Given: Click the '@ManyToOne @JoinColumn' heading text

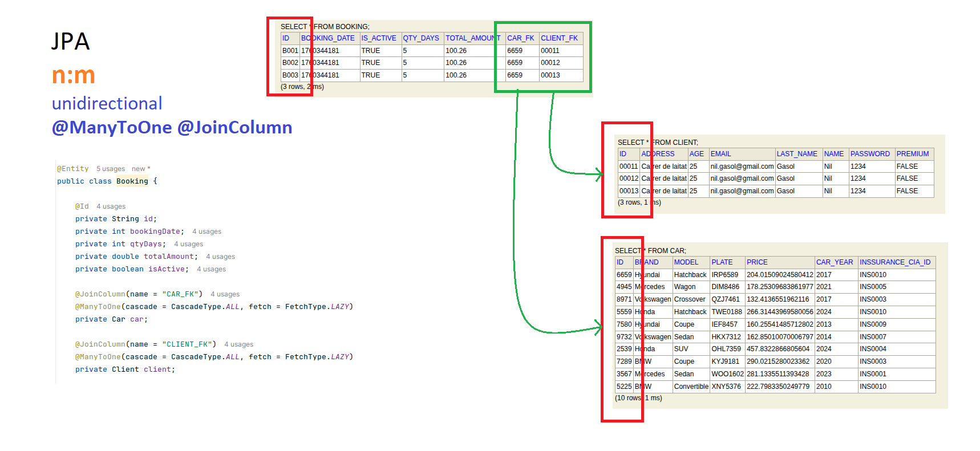Looking at the screenshot, I should [x=172, y=127].
